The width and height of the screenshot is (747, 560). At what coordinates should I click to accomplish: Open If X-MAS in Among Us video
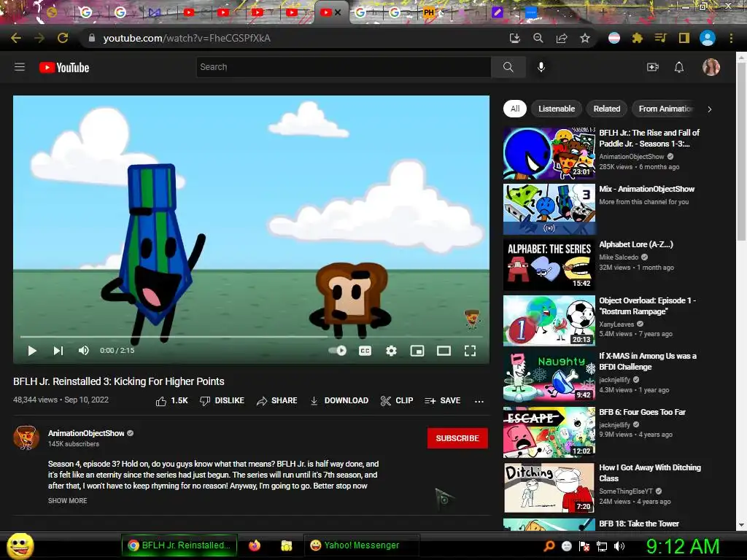click(648, 362)
